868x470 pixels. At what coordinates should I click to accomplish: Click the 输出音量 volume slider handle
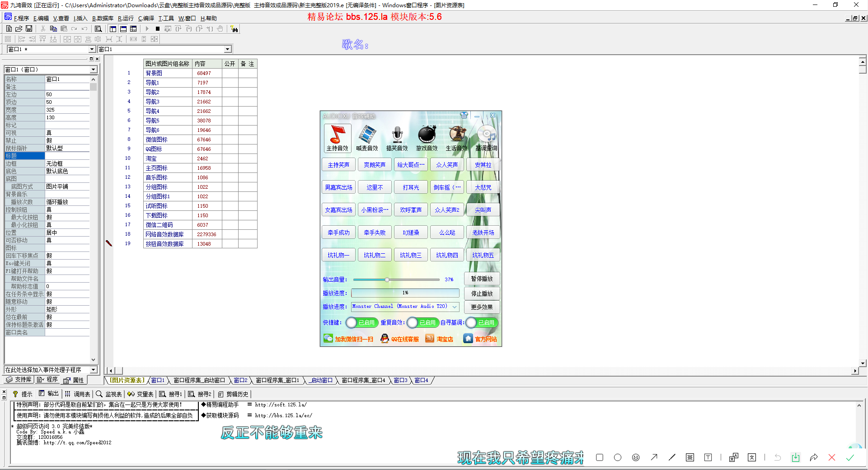pos(387,279)
